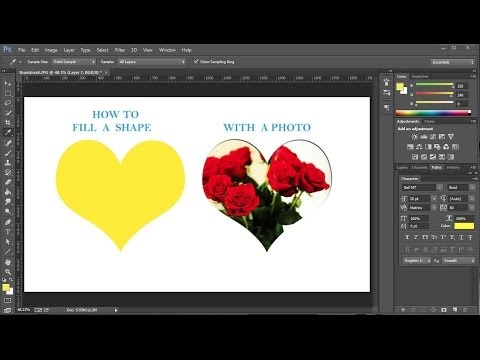Toggle All Caps in Character panel

(x=425, y=237)
